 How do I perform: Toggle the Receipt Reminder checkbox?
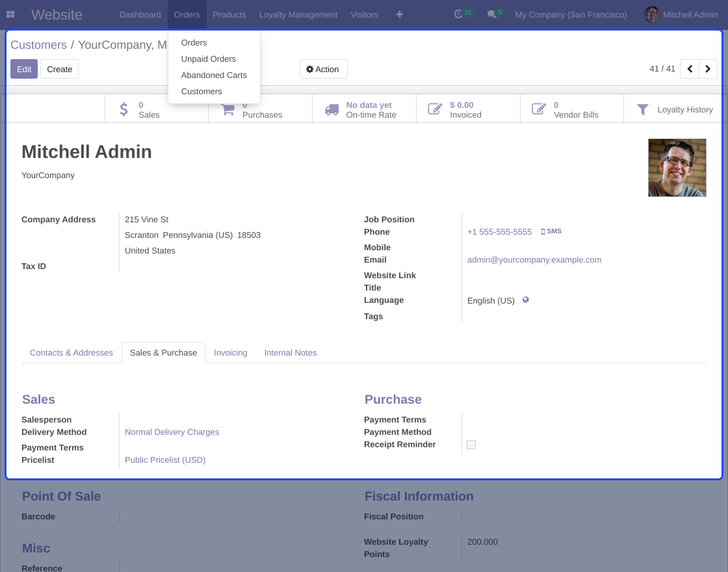[x=471, y=445]
